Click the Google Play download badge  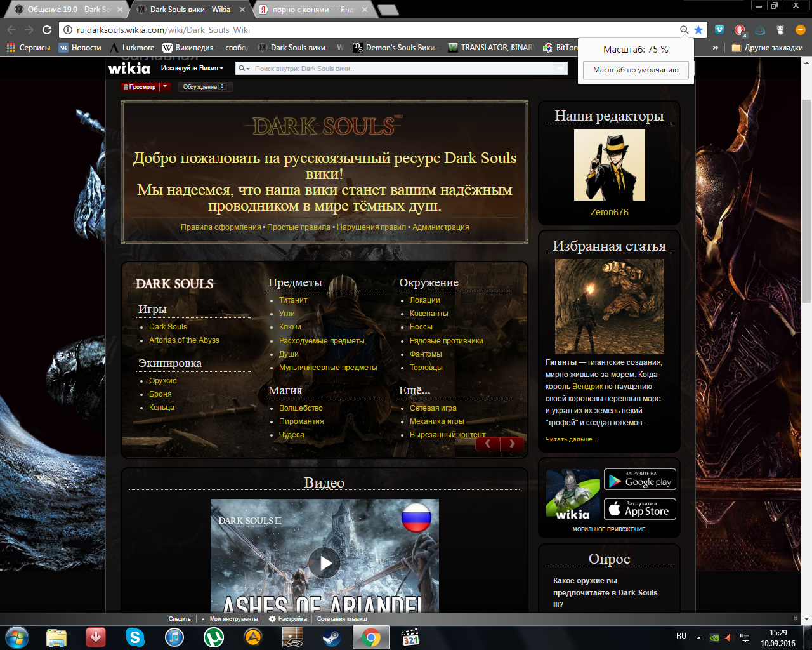tap(640, 479)
